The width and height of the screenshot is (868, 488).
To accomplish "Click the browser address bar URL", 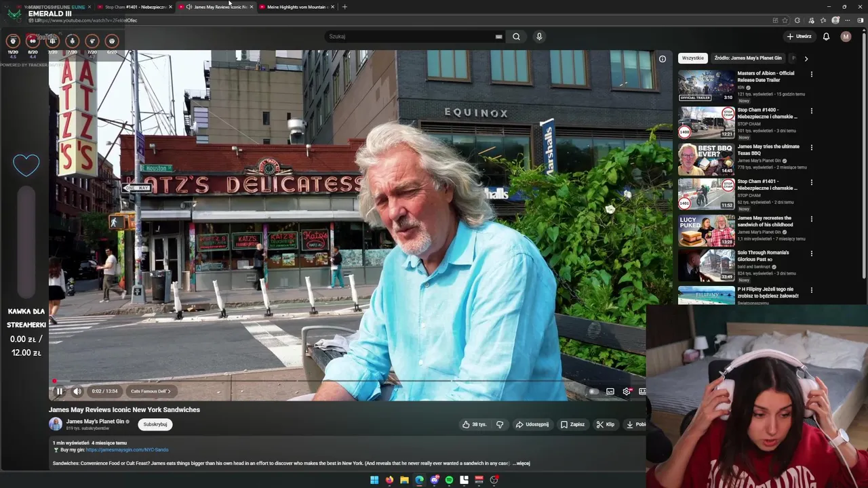I will coord(88,20).
